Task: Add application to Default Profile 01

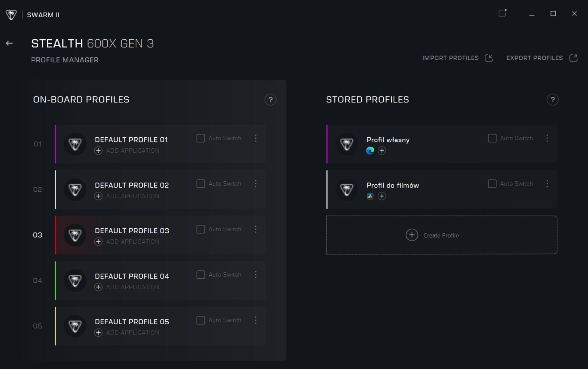Action: [x=98, y=151]
